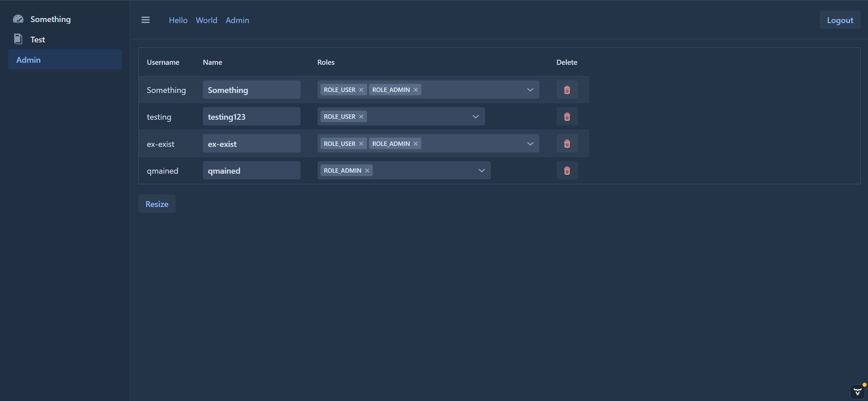Remove ROLE_ADMIN chip from qmained user

[x=367, y=171]
